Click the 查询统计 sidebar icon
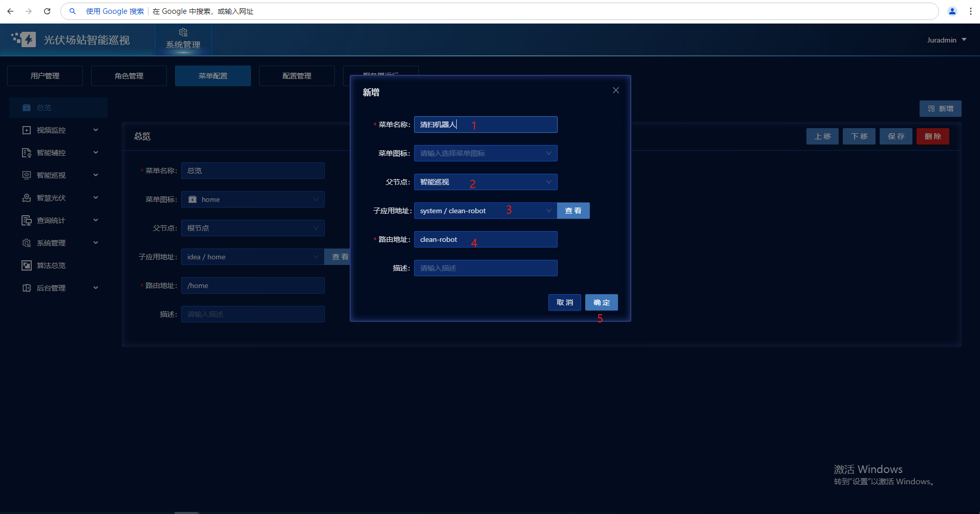Viewport: 980px width, 514px height. pos(27,220)
